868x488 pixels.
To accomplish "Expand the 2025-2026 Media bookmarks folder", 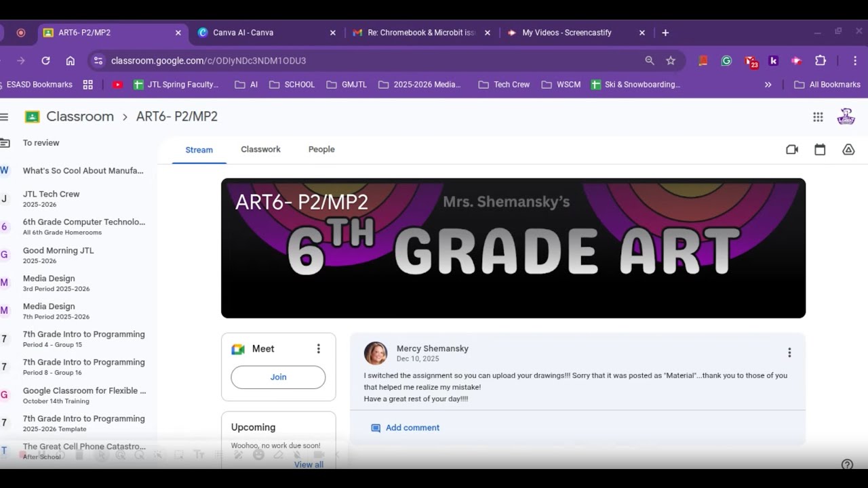I will coord(420,85).
